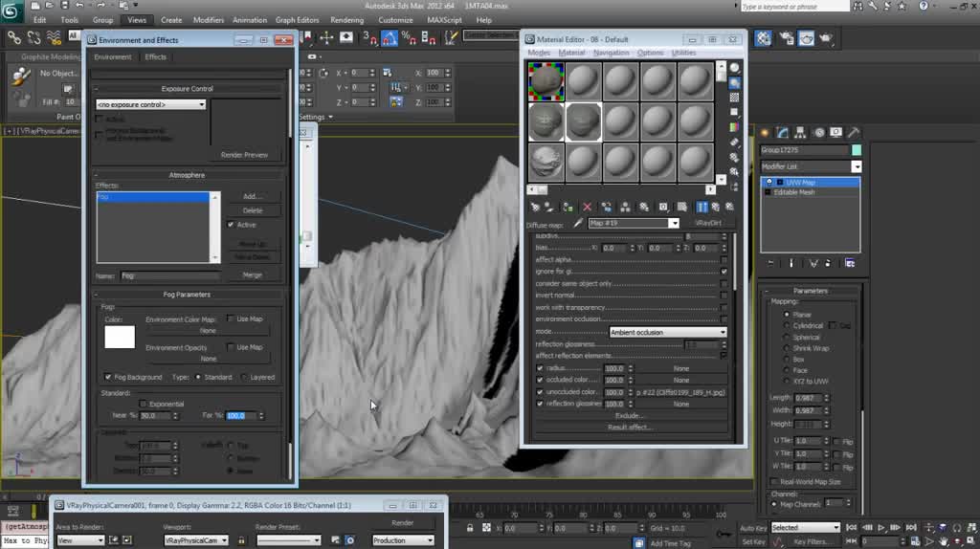Select the Standard fog type radio
Viewport: 980px width, 549px height.
tap(198, 377)
